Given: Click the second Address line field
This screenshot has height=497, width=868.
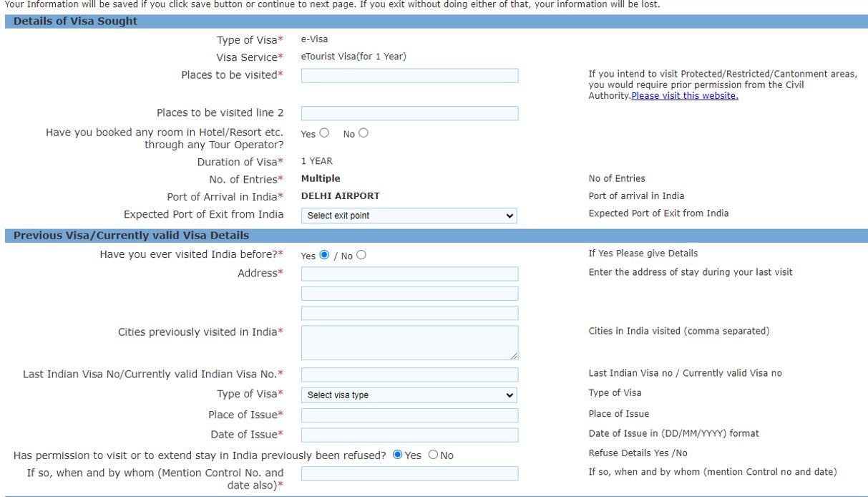Looking at the screenshot, I should 409,294.
